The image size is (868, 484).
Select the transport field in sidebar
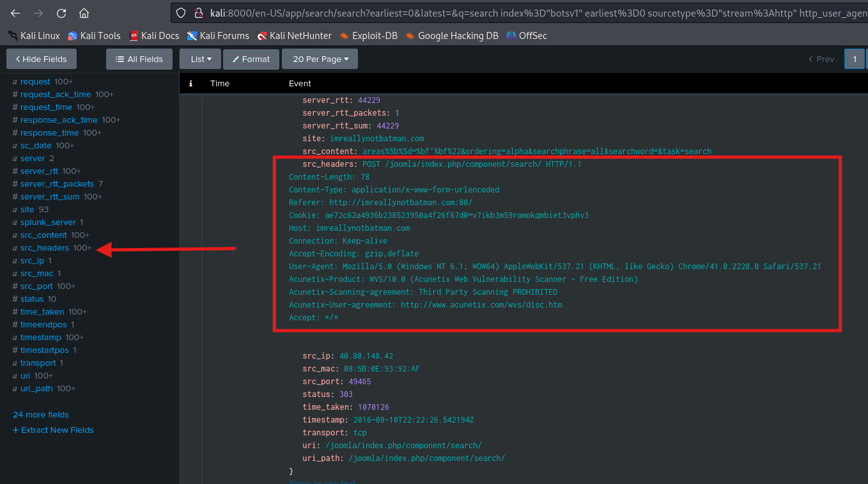(38, 363)
